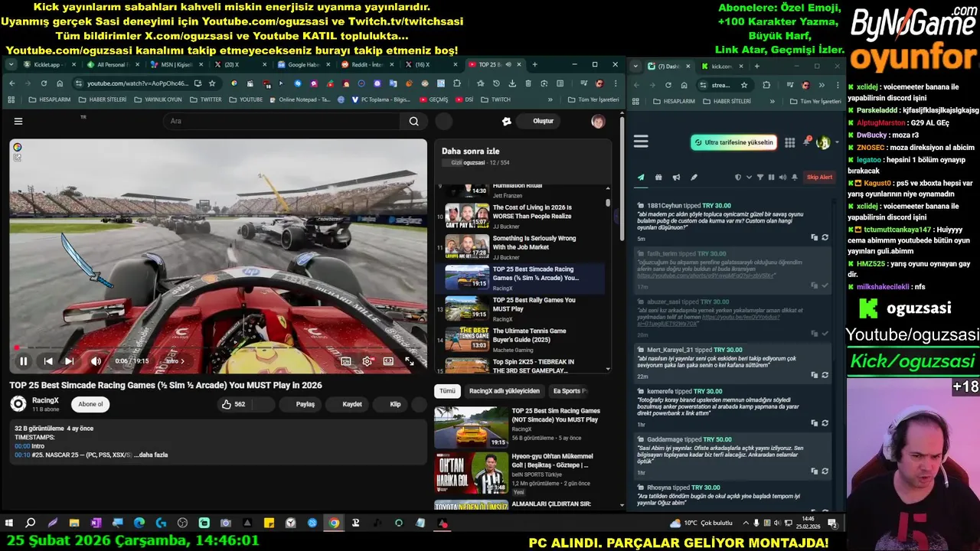This screenshot has height=551, width=980.
Task: Open 'The Cost of Living in 2026' playlist video
Action: click(x=520, y=217)
